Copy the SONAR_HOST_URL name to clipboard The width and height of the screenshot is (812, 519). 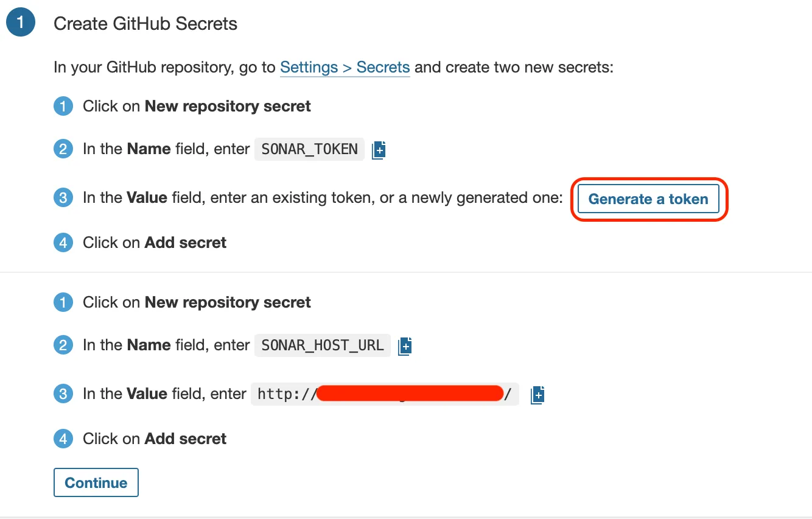pyautogui.click(x=405, y=346)
